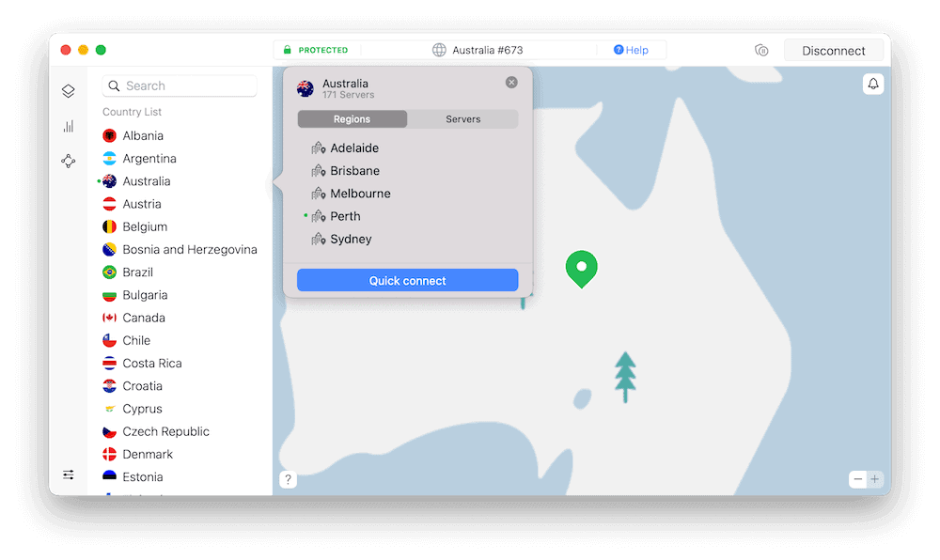Image resolution: width=940 pixels, height=560 pixels.
Task: Open the preferences sliders icon
Action: tap(69, 474)
